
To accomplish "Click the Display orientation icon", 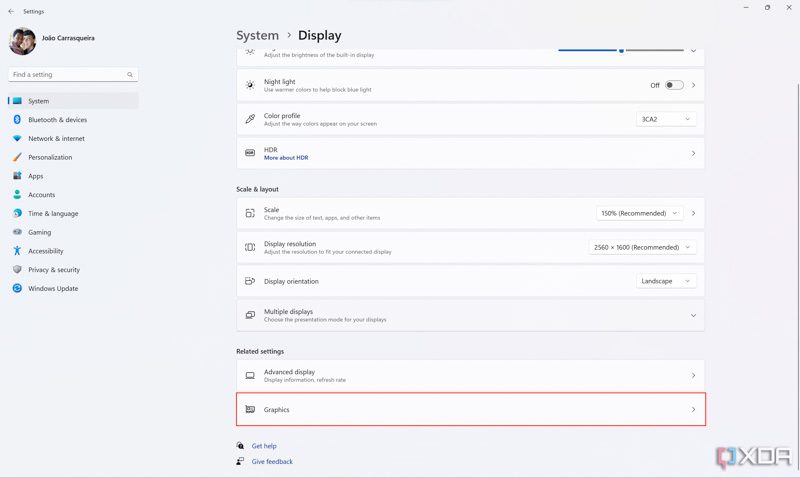I will [x=250, y=281].
